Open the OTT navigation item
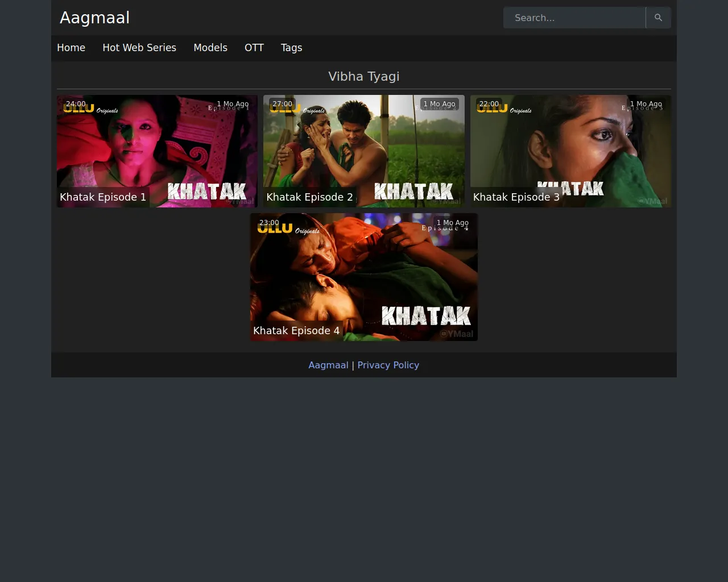 [x=254, y=48]
